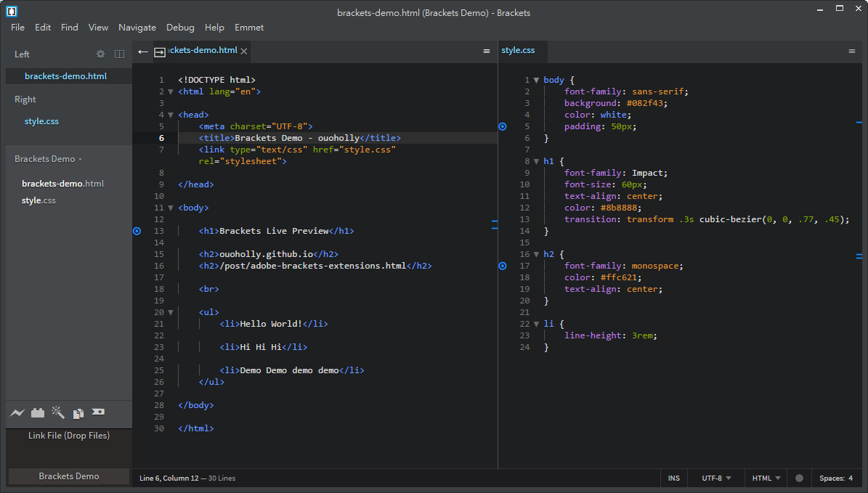
Task: Open the HTML language mode dropdown
Action: click(x=766, y=478)
